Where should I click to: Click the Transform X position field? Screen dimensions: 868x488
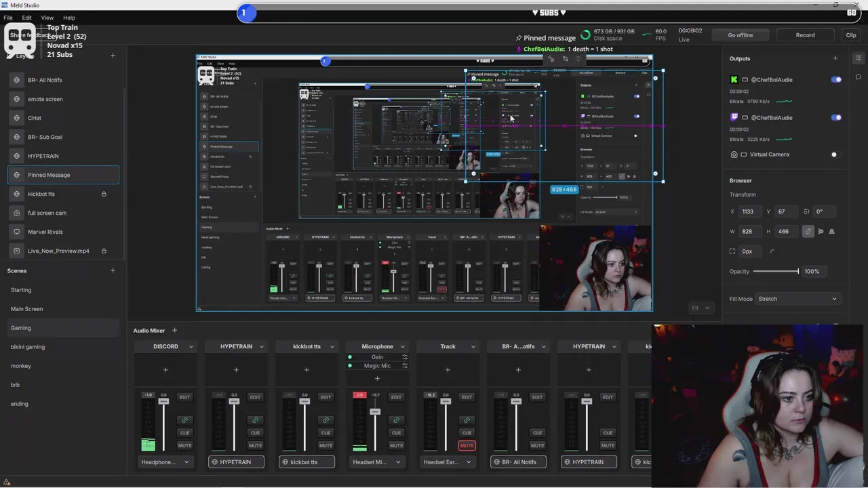[x=751, y=211]
